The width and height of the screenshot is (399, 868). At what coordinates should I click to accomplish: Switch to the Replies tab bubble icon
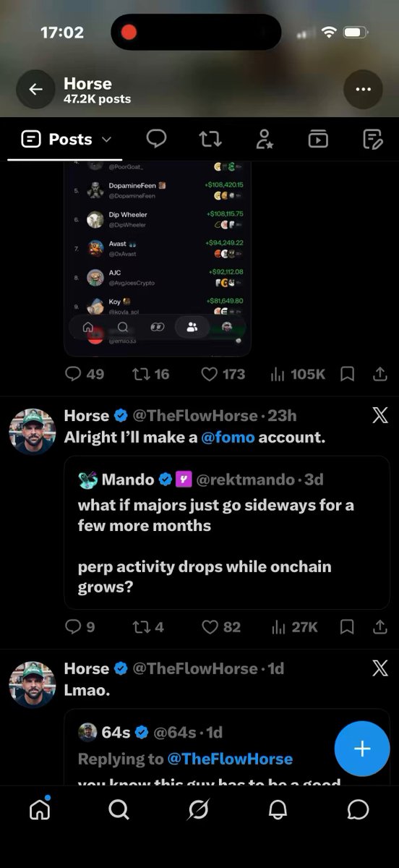156,139
